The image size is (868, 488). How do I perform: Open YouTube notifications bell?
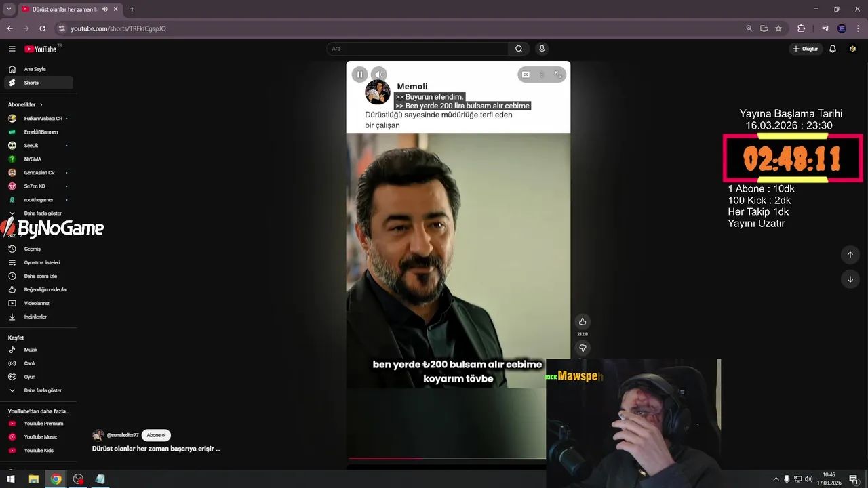point(833,49)
